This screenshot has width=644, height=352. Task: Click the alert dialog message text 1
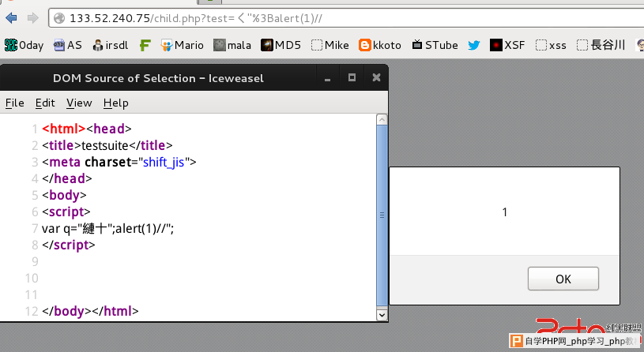click(x=504, y=212)
